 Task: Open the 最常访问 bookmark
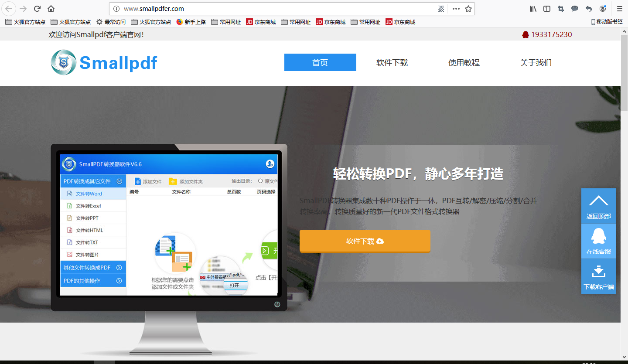pos(111,22)
